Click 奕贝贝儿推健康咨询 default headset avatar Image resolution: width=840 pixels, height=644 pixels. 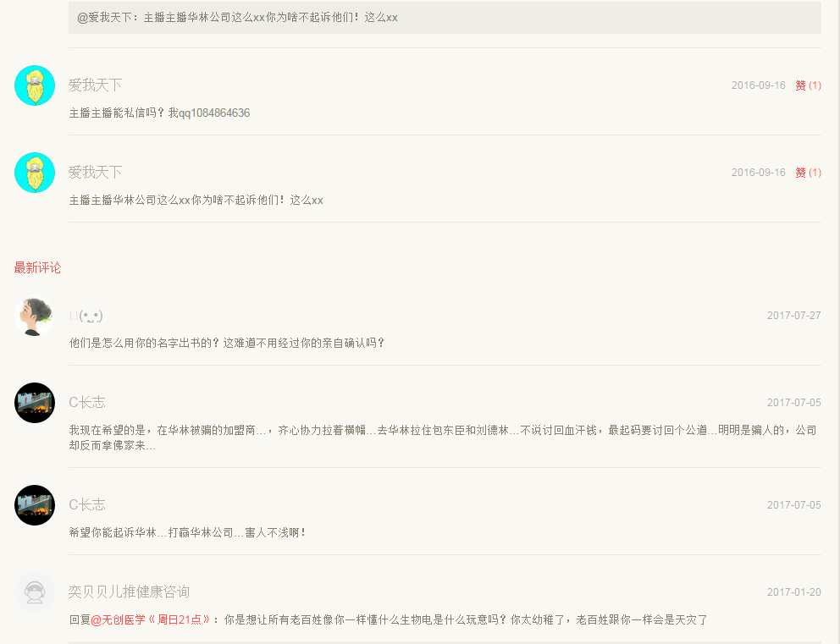(35, 592)
